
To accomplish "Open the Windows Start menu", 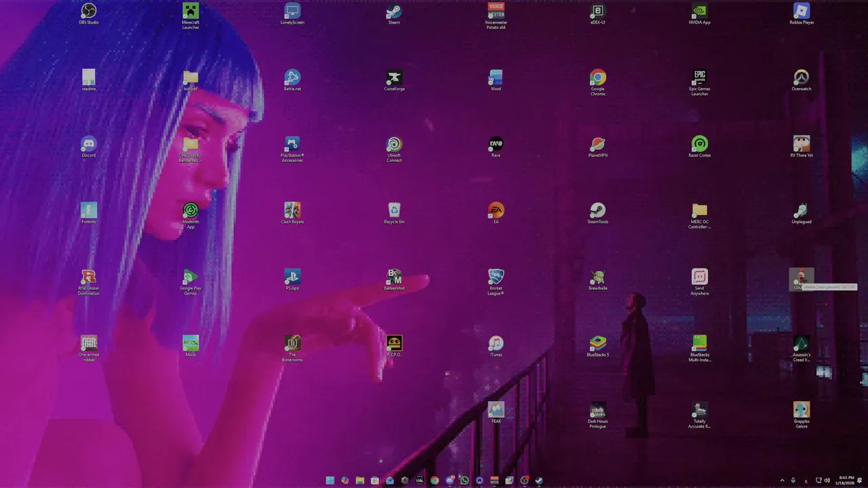I will [330, 481].
